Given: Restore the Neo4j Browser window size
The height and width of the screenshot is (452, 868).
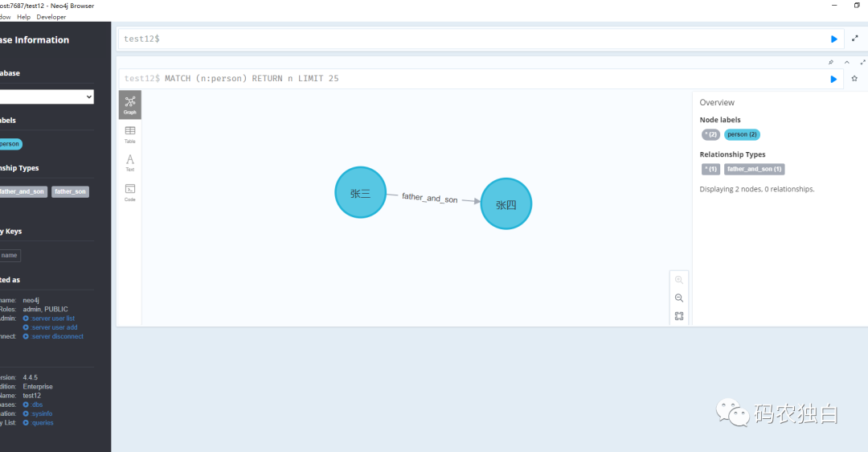Looking at the screenshot, I should [x=857, y=6].
